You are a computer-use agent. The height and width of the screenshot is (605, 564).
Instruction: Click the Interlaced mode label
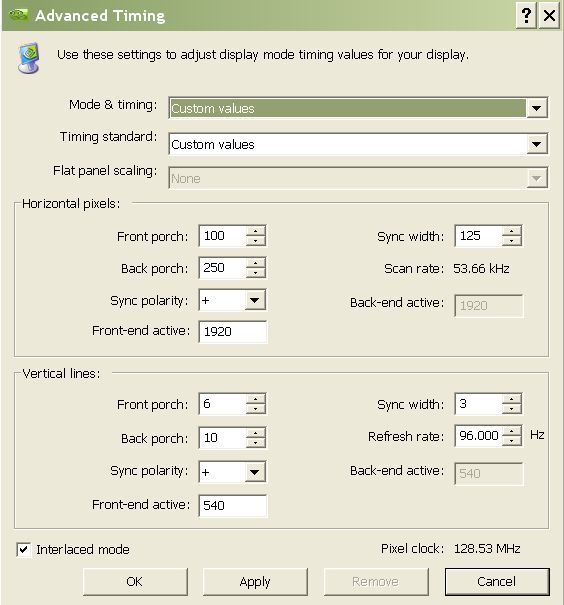83,549
